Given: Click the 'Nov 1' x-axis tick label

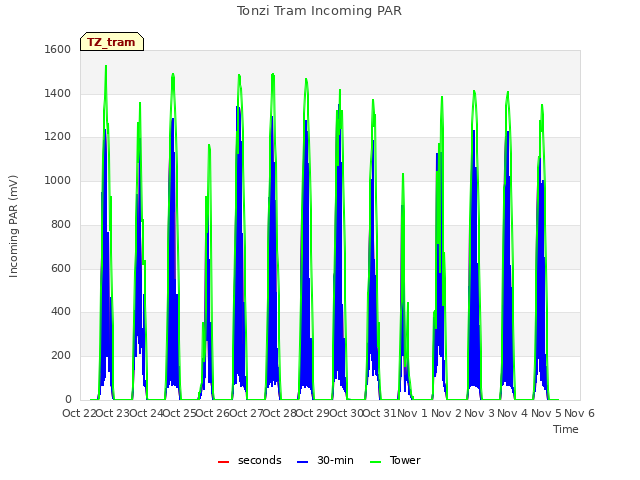Looking at the screenshot, I should pos(412,413).
